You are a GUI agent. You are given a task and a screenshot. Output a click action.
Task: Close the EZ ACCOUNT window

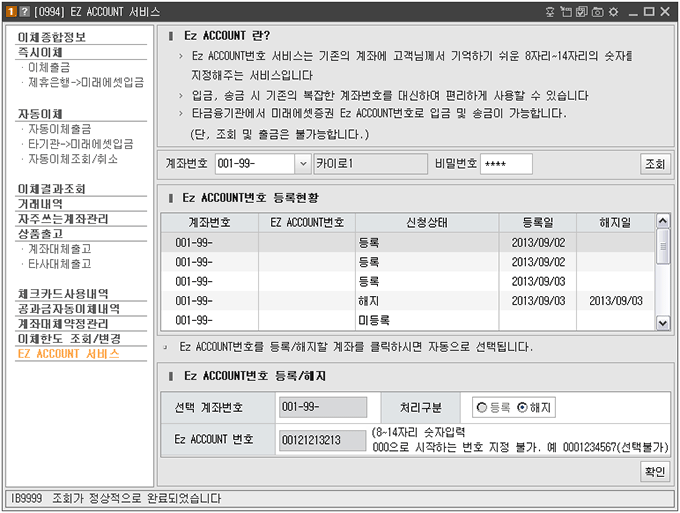pyautogui.click(x=665, y=12)
